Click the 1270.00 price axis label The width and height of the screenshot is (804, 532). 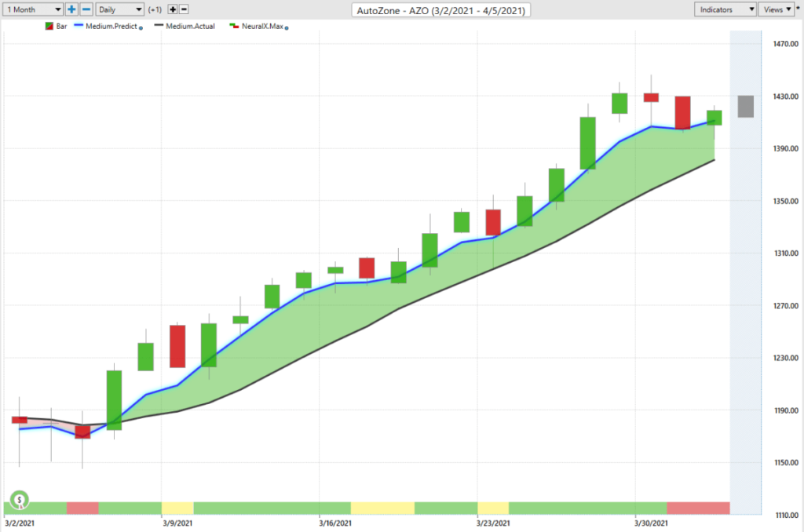(x=785, y=306)
